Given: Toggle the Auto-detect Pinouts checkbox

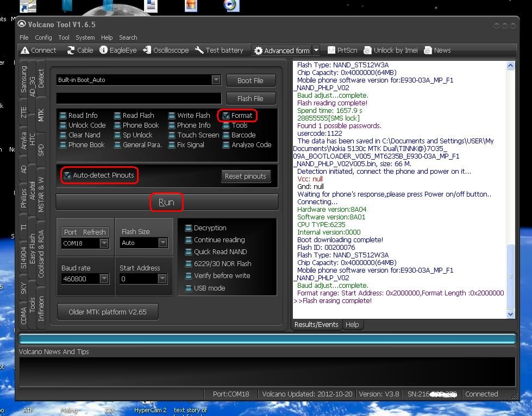Looking at the screenshot, I should pos(67,175).
